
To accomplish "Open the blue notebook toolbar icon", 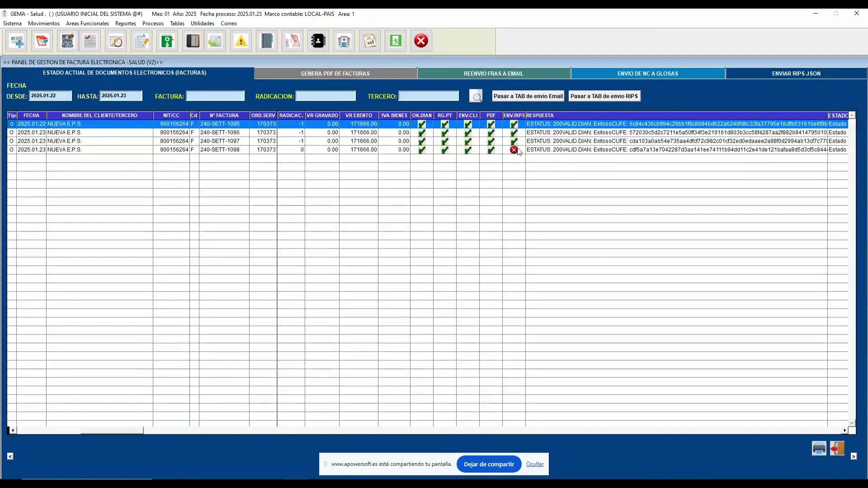I will (x=267, y=41).
